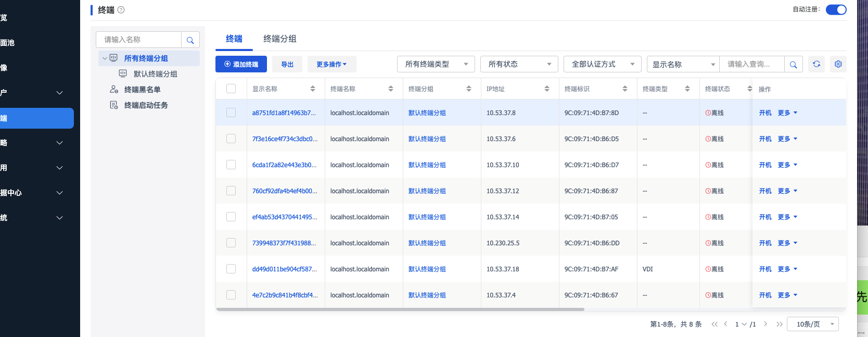Open the 所有状态 filter dropdown
The width and height of the screenshot is (868, 337).
(x=519, y=64)
